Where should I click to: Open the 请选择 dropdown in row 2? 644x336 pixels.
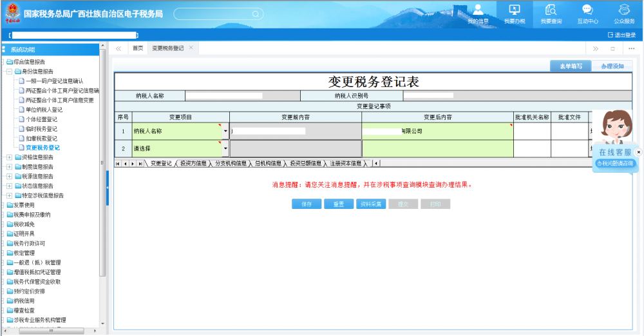225,148
